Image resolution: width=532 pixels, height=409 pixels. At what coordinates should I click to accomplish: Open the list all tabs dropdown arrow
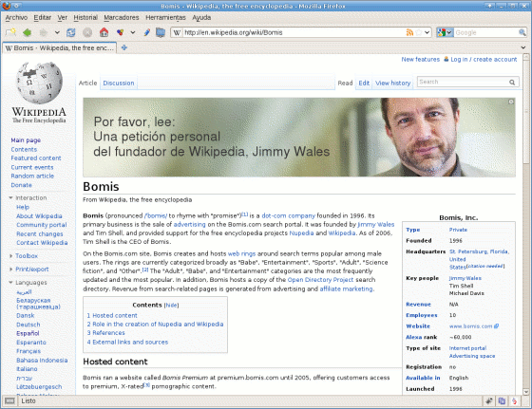point(523,47)
